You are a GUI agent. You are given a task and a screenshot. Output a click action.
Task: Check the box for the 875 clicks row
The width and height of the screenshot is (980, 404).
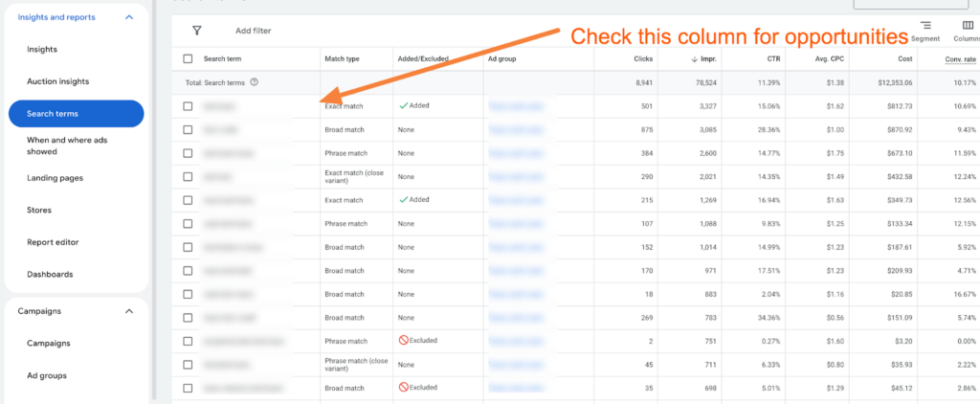tap(189, 129)
